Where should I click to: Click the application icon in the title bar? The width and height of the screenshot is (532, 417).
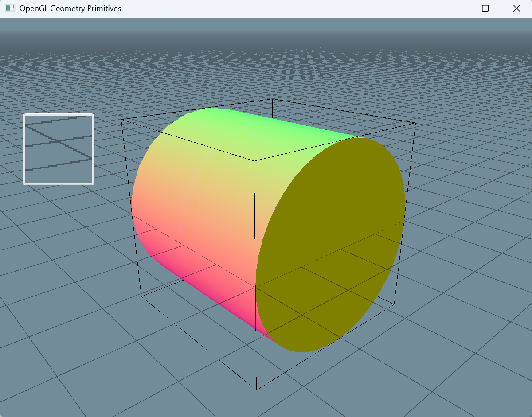tap(10, 8)
